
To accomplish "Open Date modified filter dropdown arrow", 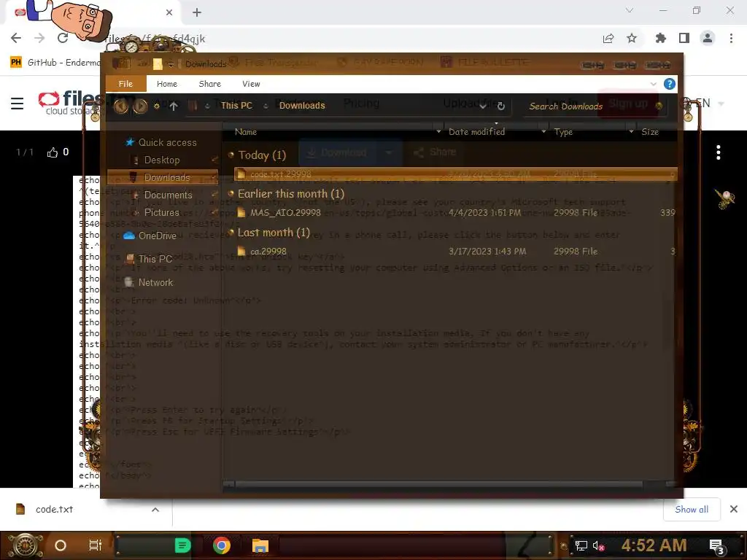I will (543, 131).
